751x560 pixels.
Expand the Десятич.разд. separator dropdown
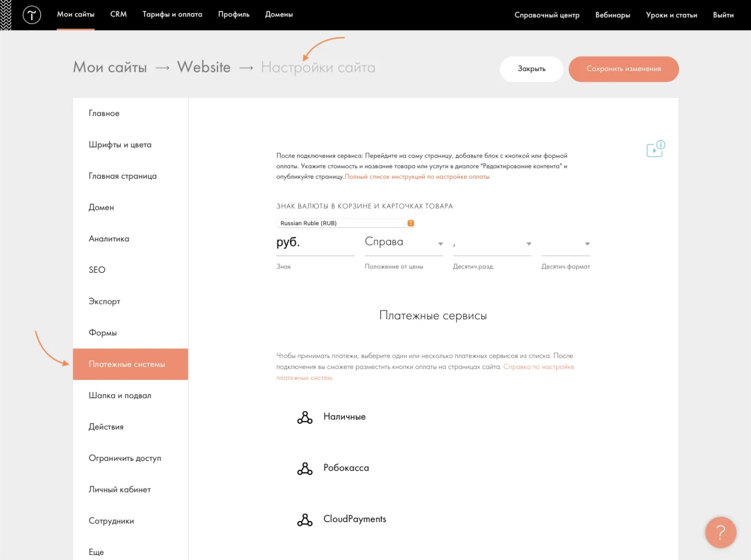(492, 244)
